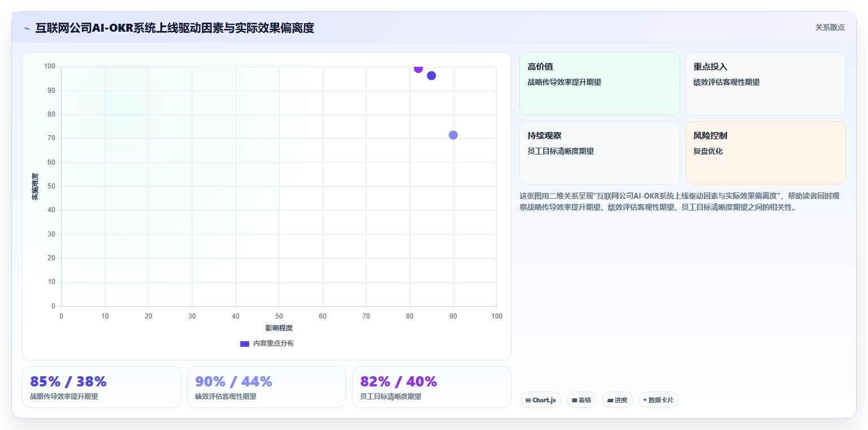The image size is (868, 430).
Task: Open the 风险控制 quadrant card
Action: [x=766, y=153]
